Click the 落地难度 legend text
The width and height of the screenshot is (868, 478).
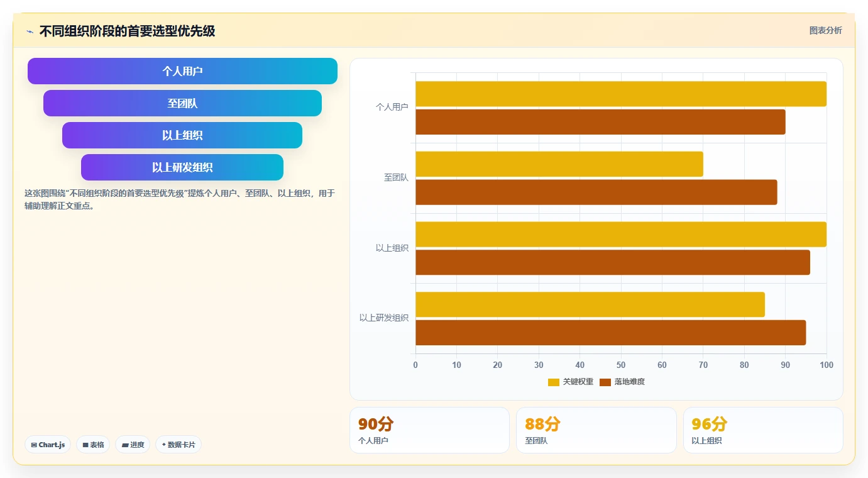point(630,382)
